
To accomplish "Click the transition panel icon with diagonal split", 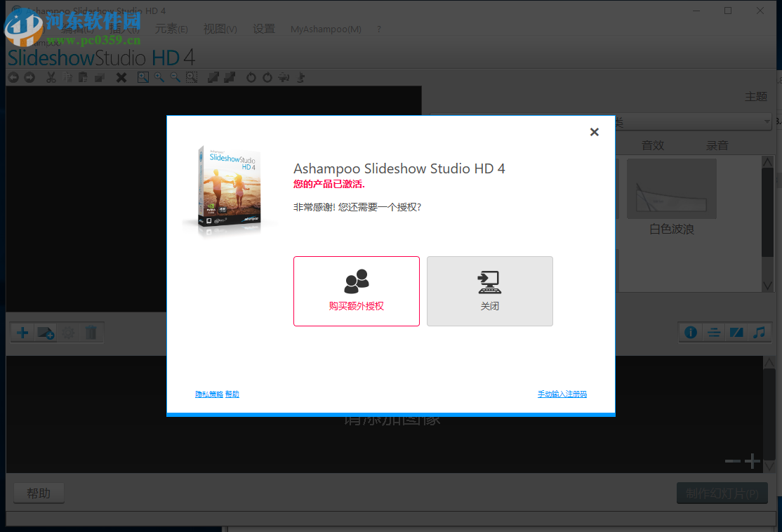I will [x=736, y=332].
